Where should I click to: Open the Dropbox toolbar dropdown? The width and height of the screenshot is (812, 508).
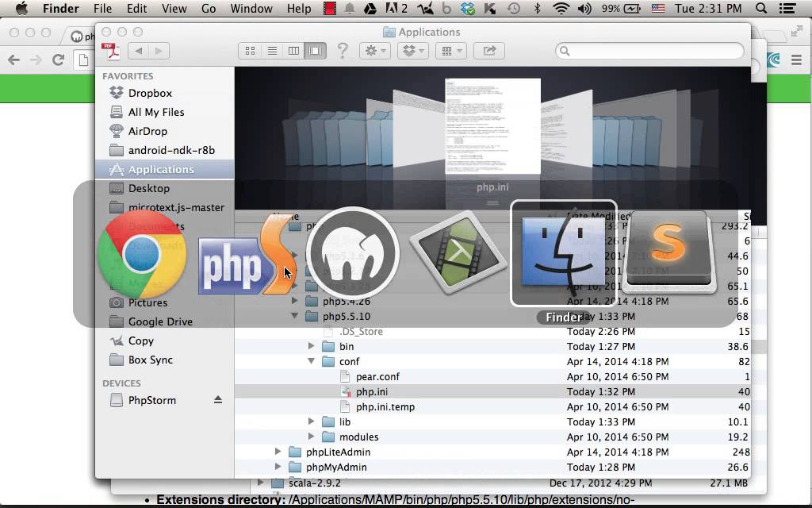pos(412,51)
